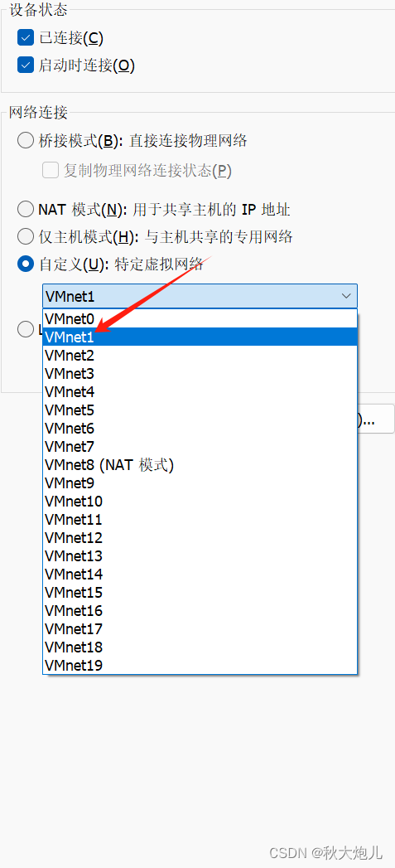Choose VMnet16 list item
Viewport: 395px width, 868px height.
point(200,611)
